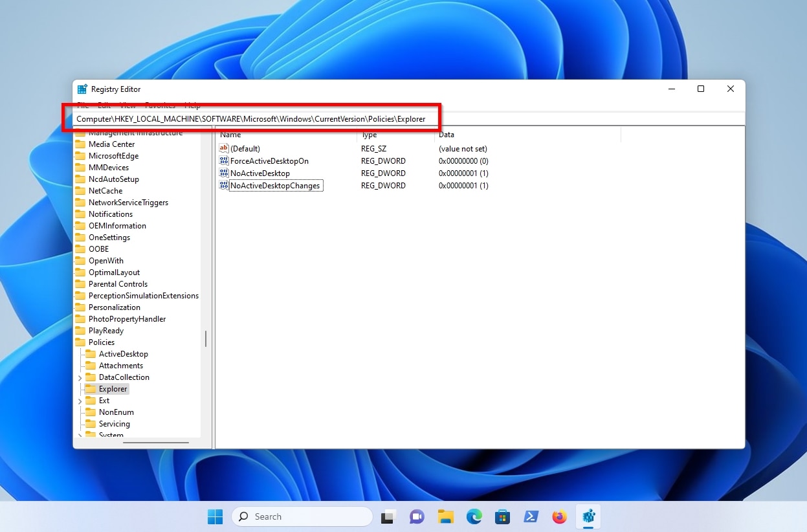Viewport: 807px width, 532px height.
Task: Open the Registry Editor from the taskbar
Action: click(x=588, y=516)
